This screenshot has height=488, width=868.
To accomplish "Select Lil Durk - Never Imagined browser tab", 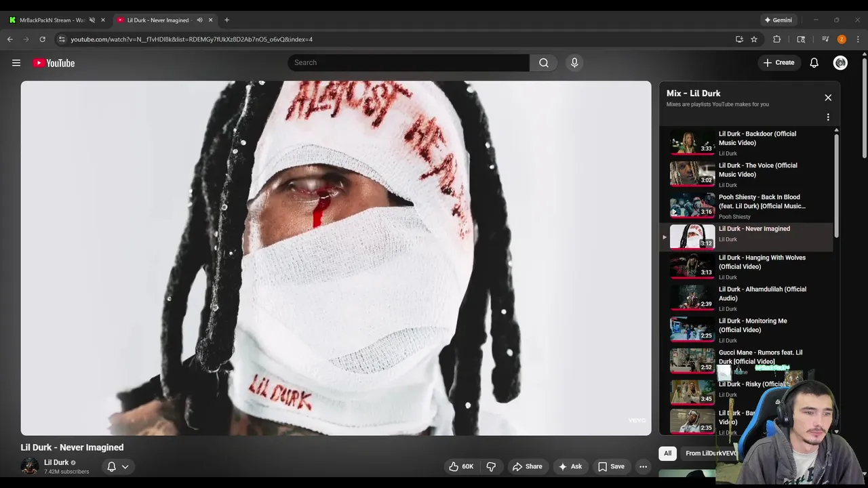I will (x=160, y=20).
